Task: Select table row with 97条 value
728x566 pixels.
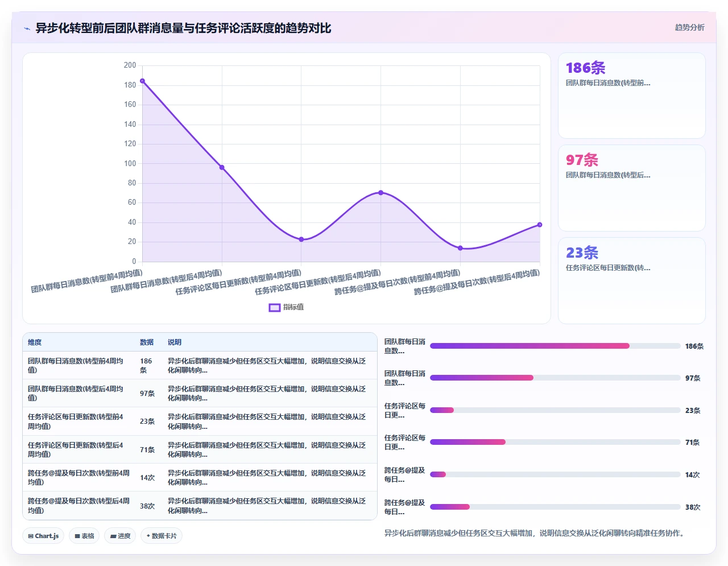Action: 200,393
